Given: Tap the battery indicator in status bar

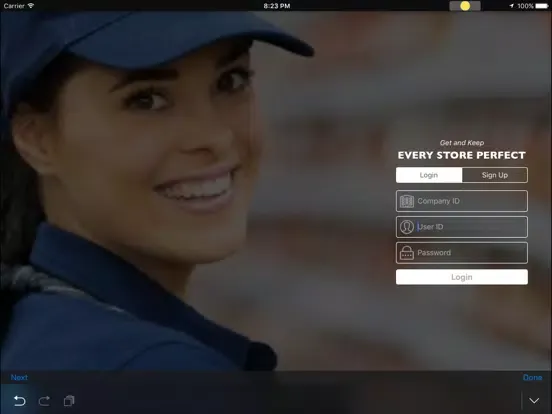Looking at the screenshot, I should (542, 6).
